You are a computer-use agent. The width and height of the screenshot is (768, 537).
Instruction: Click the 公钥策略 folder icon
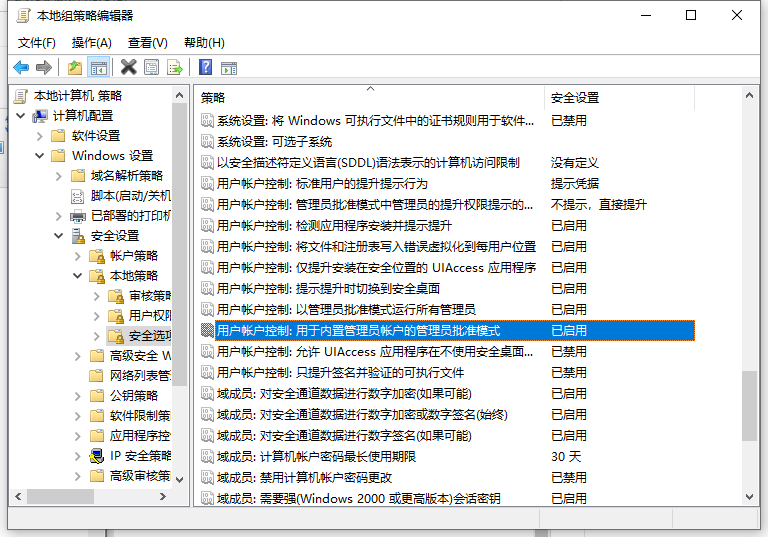pos(97,395)
